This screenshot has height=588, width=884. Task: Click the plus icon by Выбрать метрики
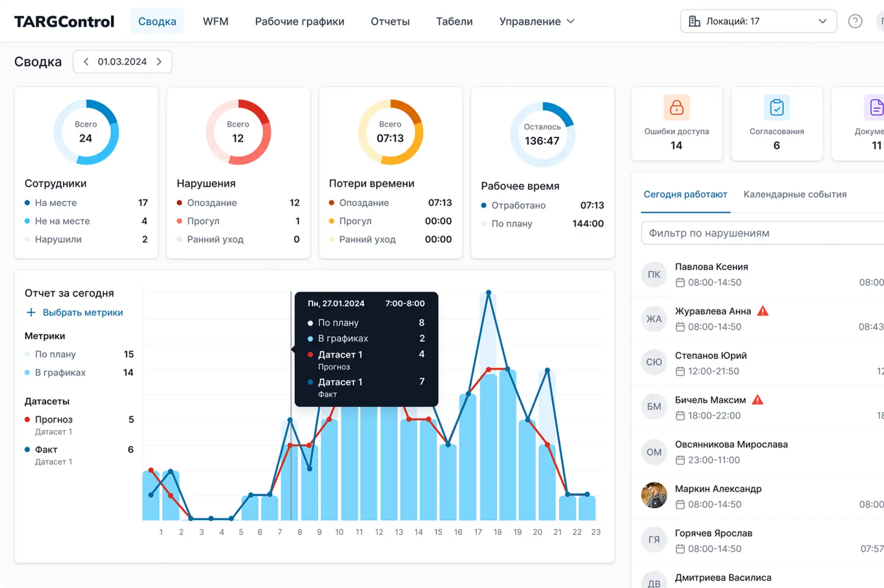coord(31,313)
